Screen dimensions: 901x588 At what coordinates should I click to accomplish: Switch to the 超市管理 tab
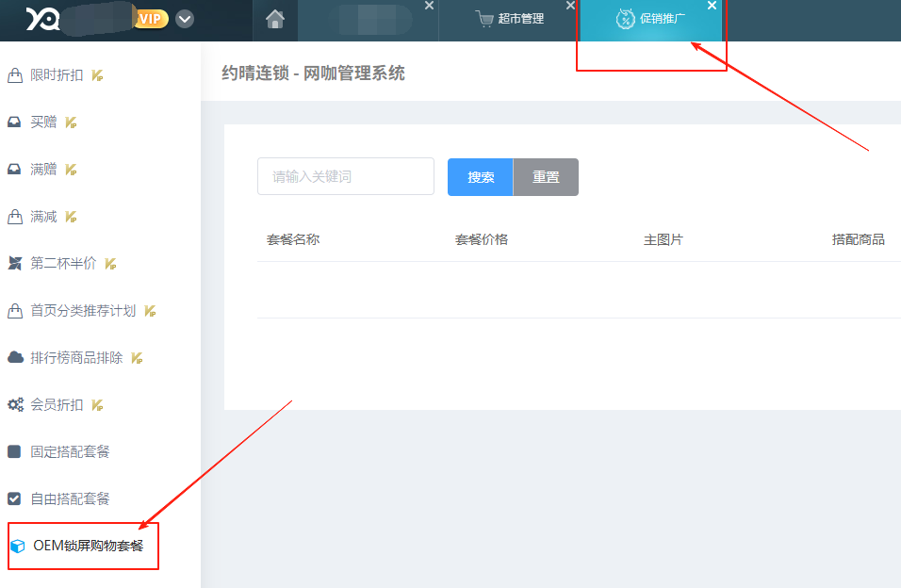(510, 20)
